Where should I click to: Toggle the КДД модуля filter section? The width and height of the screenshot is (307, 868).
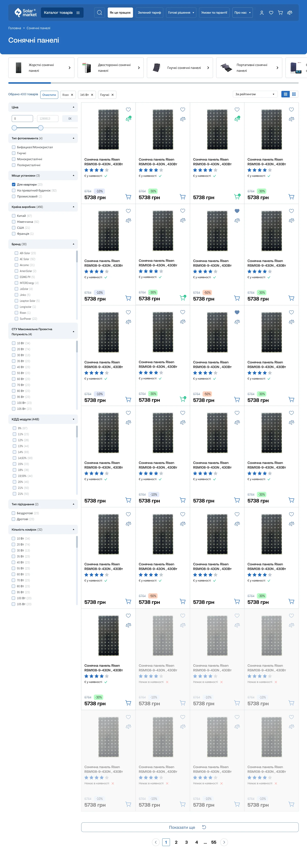(x=43, y=419)
